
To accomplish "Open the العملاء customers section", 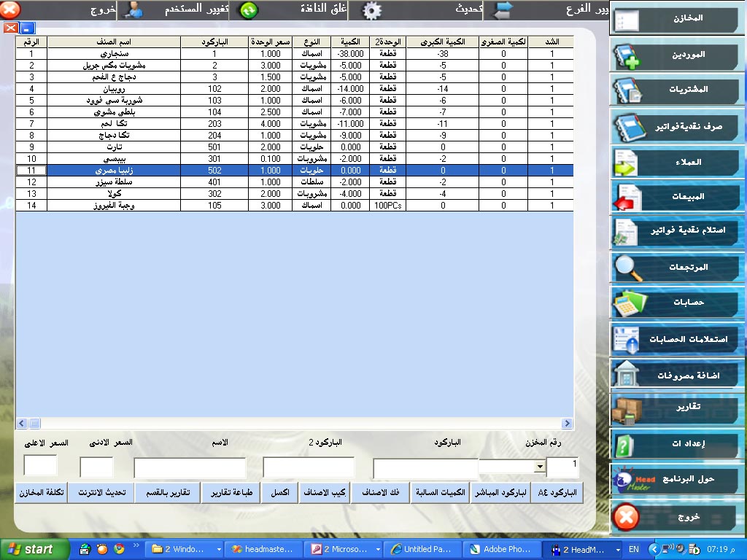I will pos(627,162).
